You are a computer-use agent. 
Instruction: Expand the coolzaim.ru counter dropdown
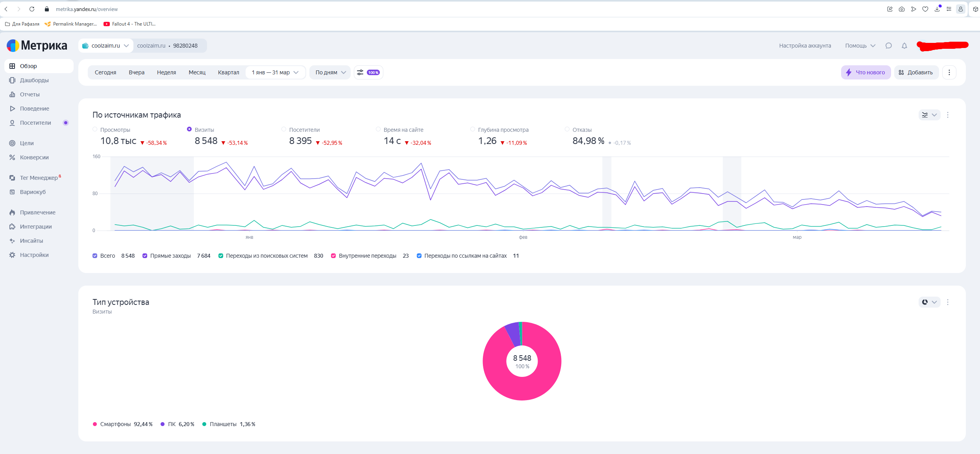pos(106,46)
